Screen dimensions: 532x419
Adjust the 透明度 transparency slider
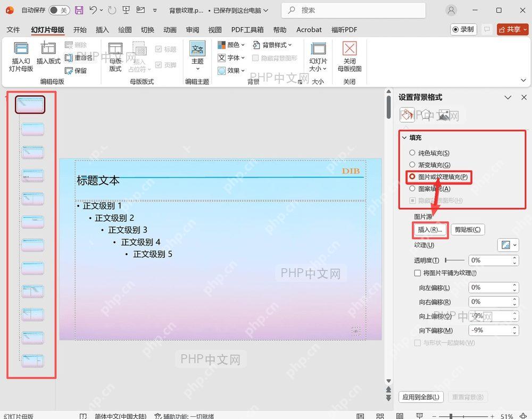pos(455,260)
